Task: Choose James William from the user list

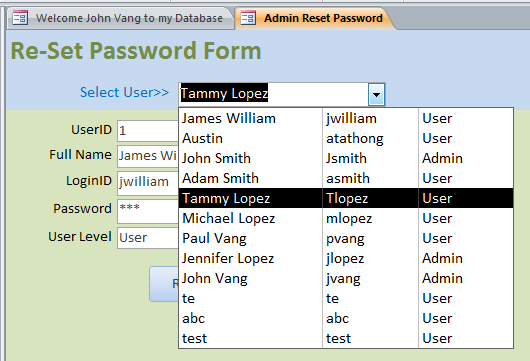Action: [346, 118]
